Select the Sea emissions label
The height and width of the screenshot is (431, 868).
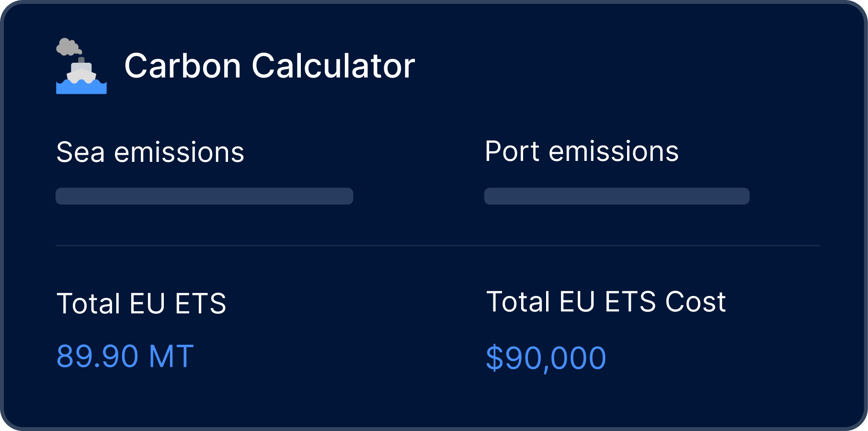pos(150,152)
